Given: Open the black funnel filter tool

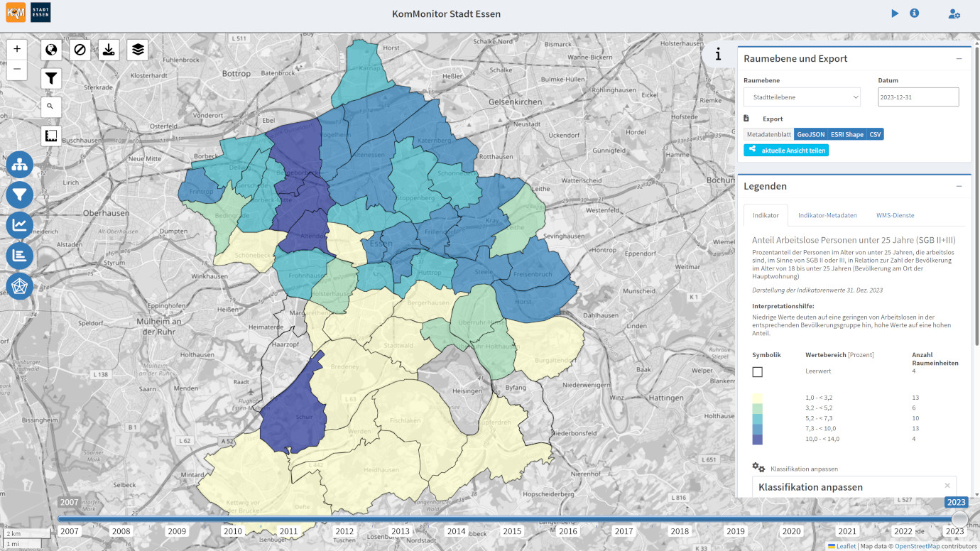Looking at the screenshot, I should coord(51,79).
